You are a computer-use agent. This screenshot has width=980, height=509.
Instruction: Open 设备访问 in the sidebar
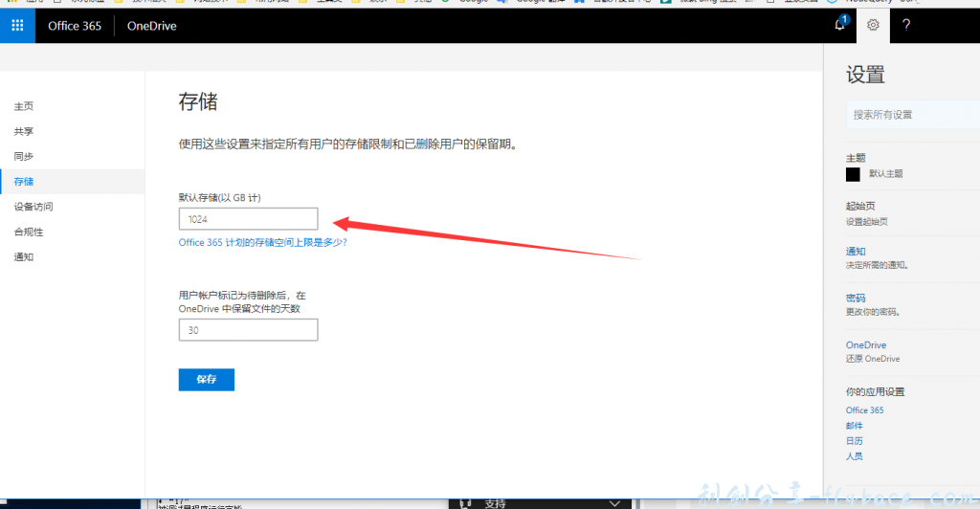coord(33,207)
